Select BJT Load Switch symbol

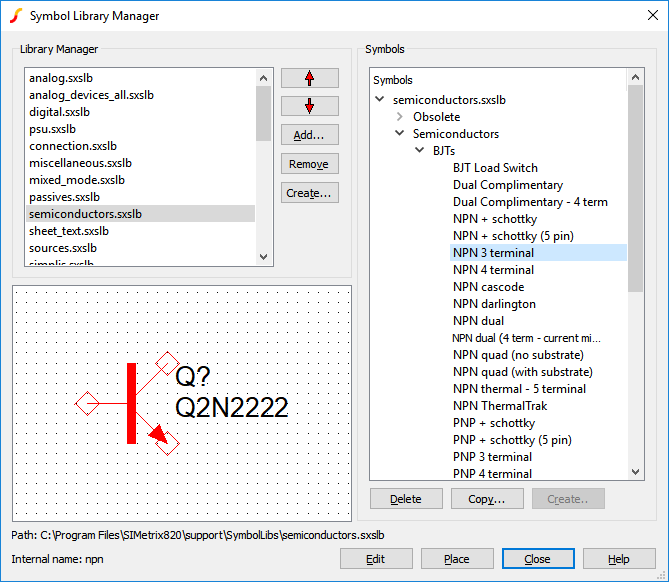click(495, 168)
